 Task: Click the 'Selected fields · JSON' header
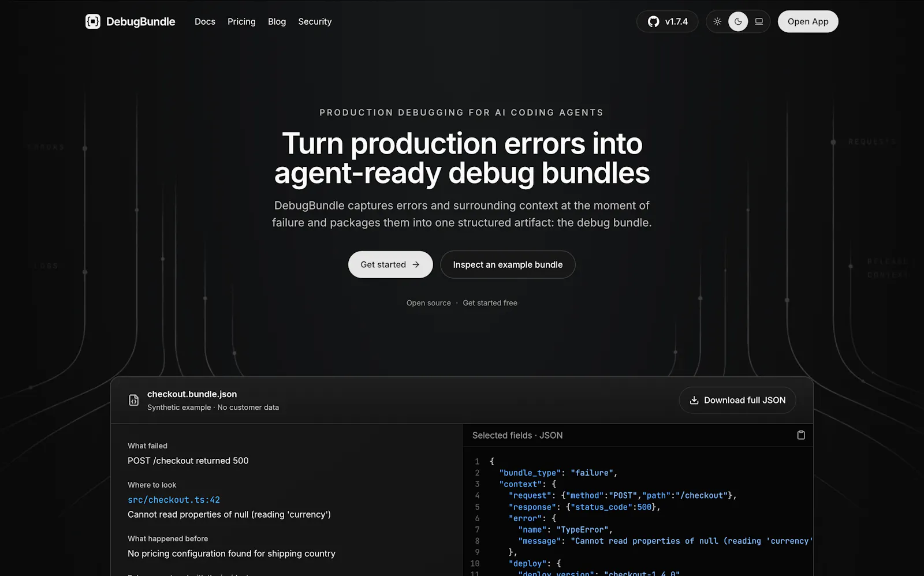pyautogui.click(x=517, y=435)
